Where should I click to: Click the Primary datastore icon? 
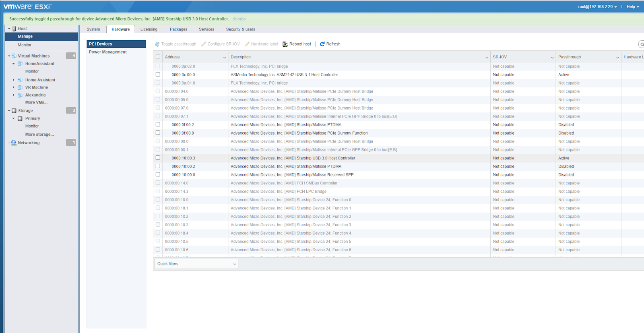point(20,118)
